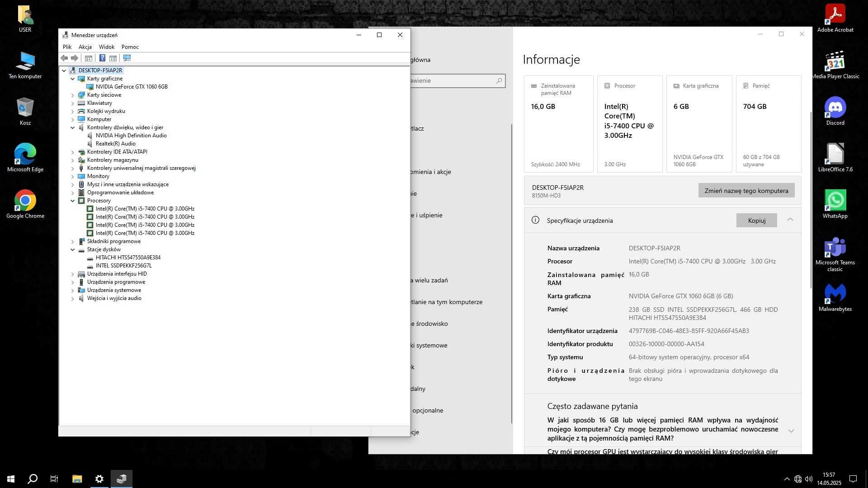The width and height of the screenshot is (868, 488).
Task: Click the Komputer category icon
Action: pyautogui.click(x=81, y=119)
